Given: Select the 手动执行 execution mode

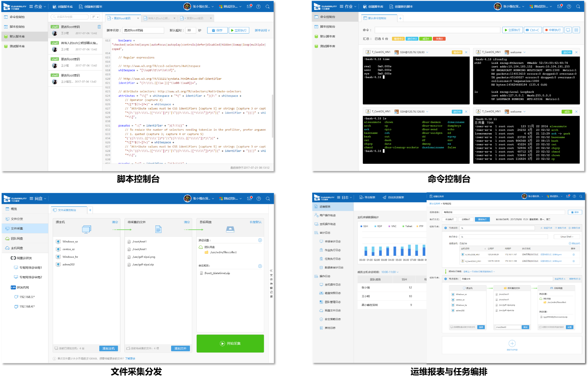Looking at the screenshot, I should coord(449,219).
